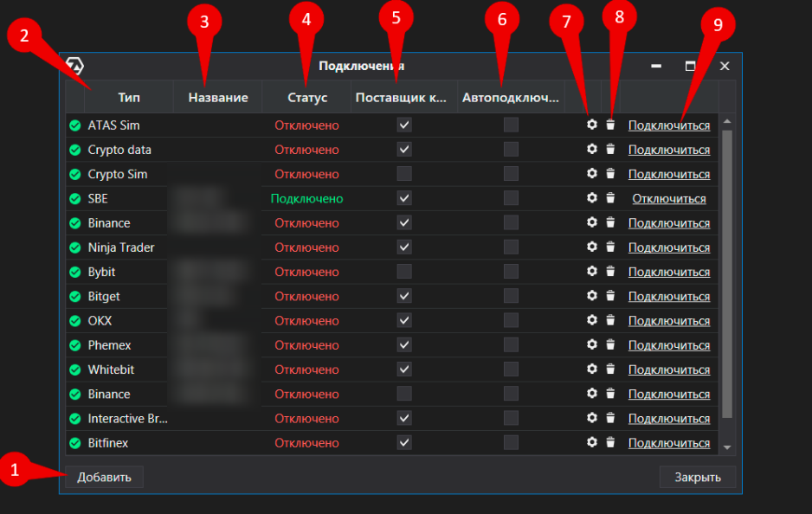Click Подключиться link for ATAS Sim
Image resolution: width=812 pixels, height=514 pixels.
pyautogui.click(x=669, y=125)
